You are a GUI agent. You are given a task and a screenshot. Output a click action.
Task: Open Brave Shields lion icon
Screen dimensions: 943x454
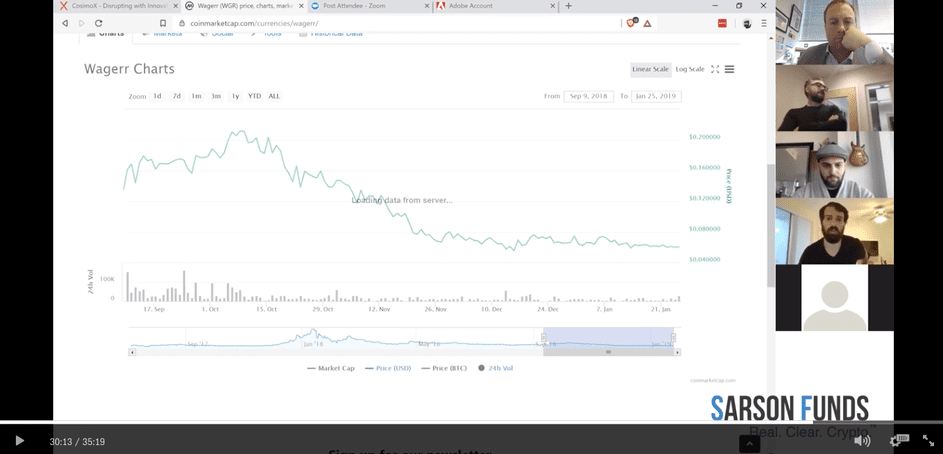(x=631, y=23)
